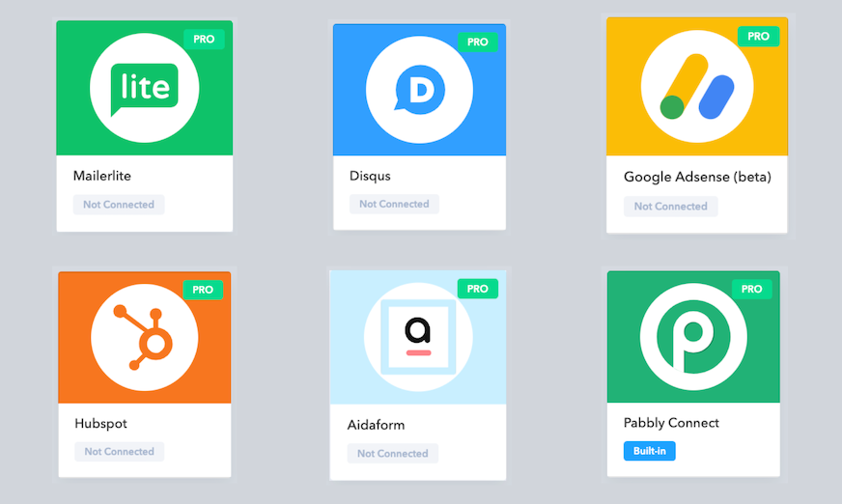
Task: Click Not Connected status under Google Adsense
Action: click(x=671, y=206)
